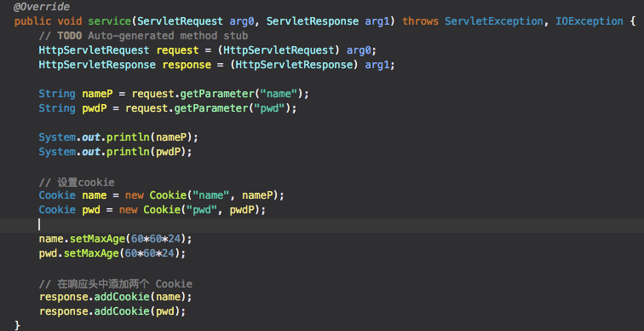Image resolution: width=644 pixels, height=331 pixels.
Task: Click the 设置cookie comment
Action: point(77,183)
